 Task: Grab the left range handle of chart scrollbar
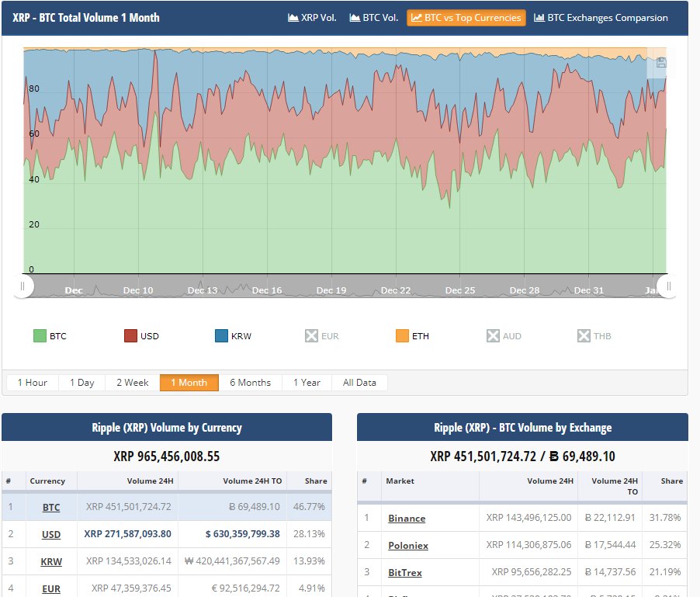point(23,286)
